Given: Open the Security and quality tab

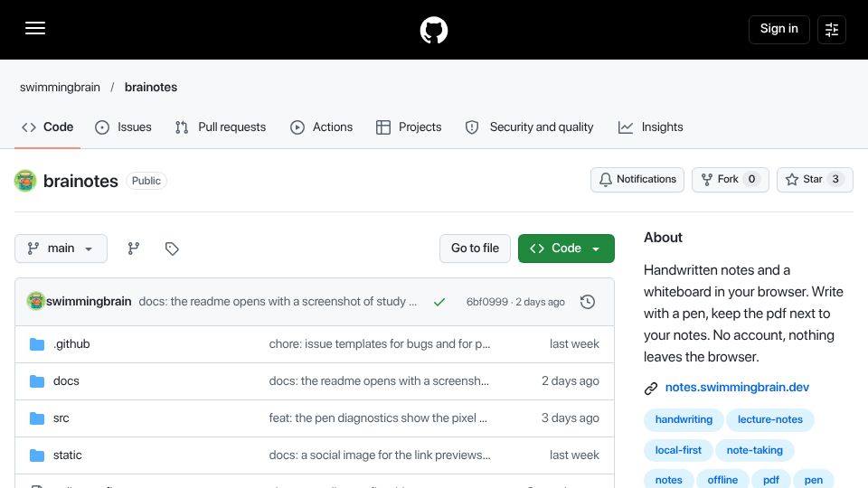Looking at the screenshot, I should click(529, 127).
